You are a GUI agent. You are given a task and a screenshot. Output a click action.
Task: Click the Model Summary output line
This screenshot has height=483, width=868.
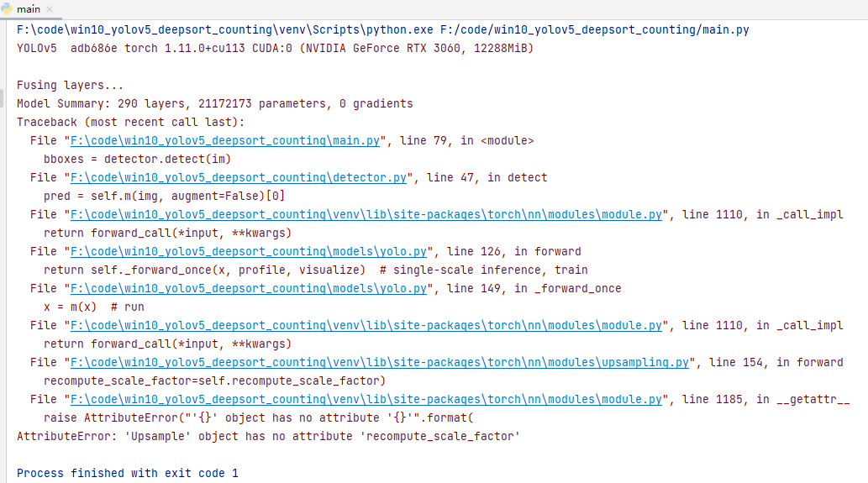[x=215, y=104]
